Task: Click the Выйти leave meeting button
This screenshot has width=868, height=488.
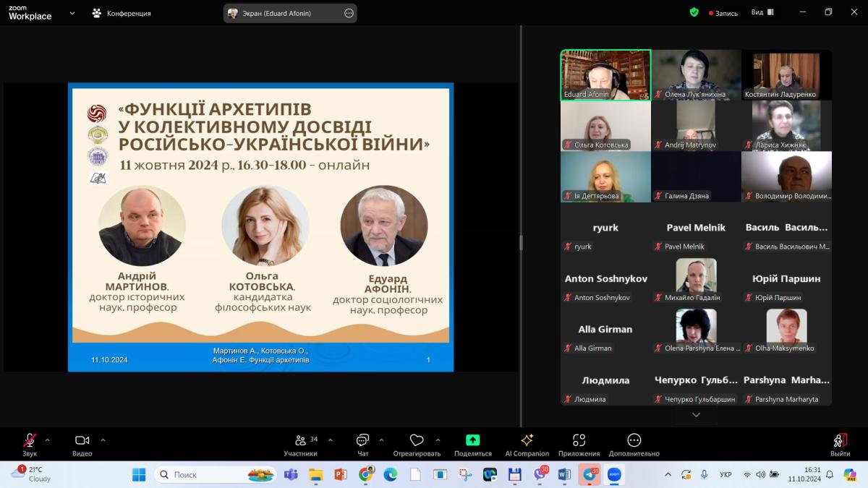Action: tap(840, 444)
